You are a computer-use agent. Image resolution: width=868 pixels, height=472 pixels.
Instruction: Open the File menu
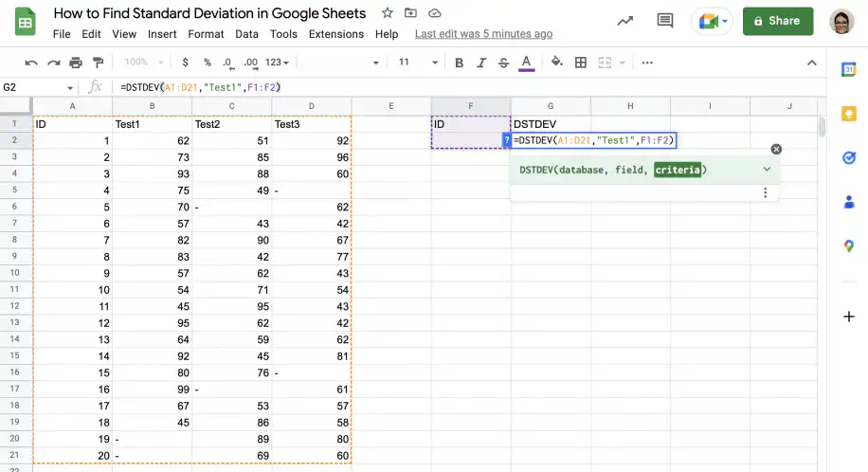pyautogui.click(x=62, y=34)
